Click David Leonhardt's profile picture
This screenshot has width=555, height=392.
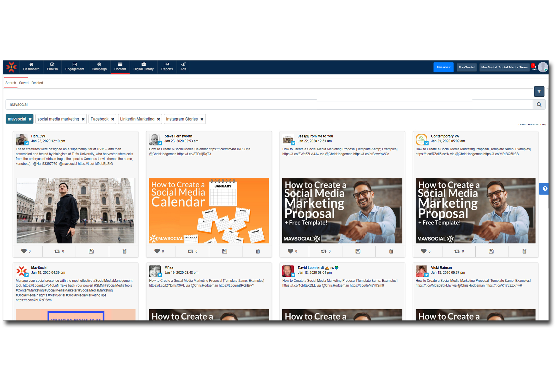[288, 271]
